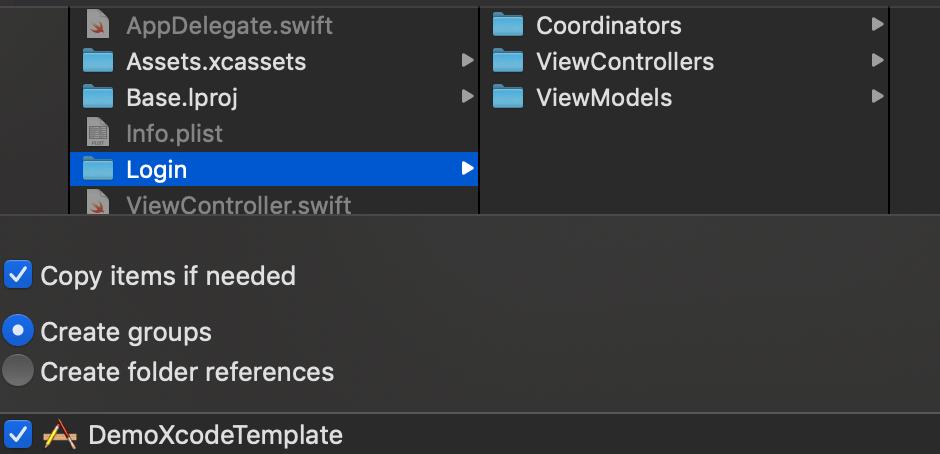Viewport: 940px width, 454px height.
Task: Uncheck Copy items if needed
Action: (18, 275)
